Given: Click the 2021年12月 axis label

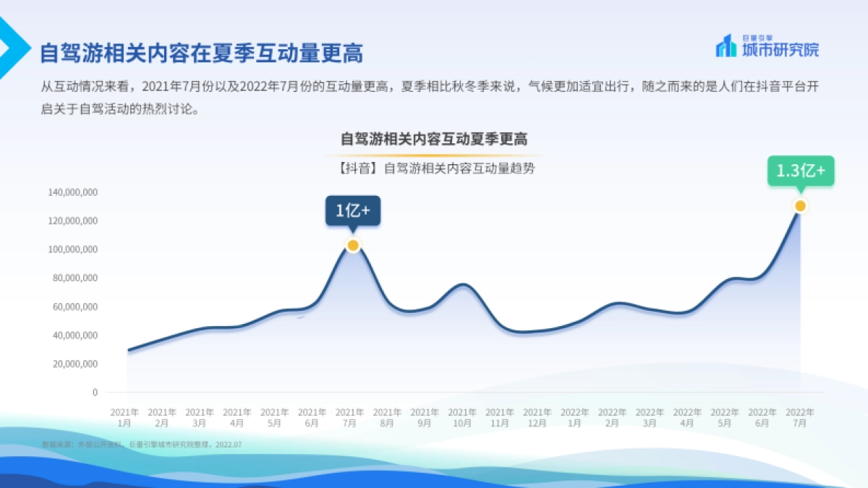Looking at the screenshot, I should click(537, 414).
